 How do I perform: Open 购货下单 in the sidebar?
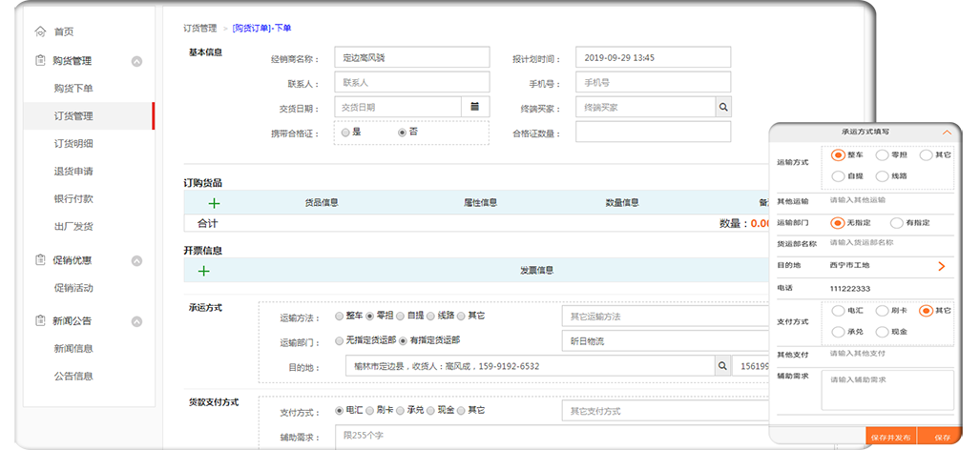click(x=73, y=89)
